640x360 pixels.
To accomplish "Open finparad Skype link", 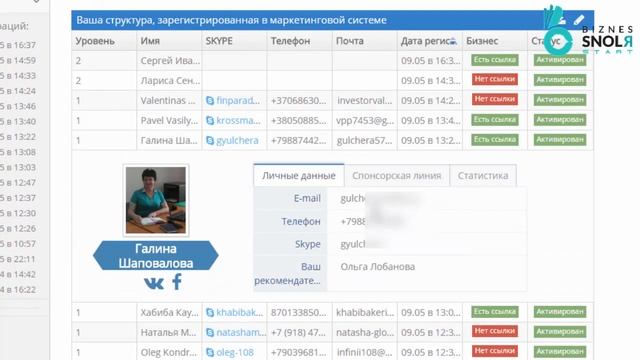I will [x=238, y=100].
